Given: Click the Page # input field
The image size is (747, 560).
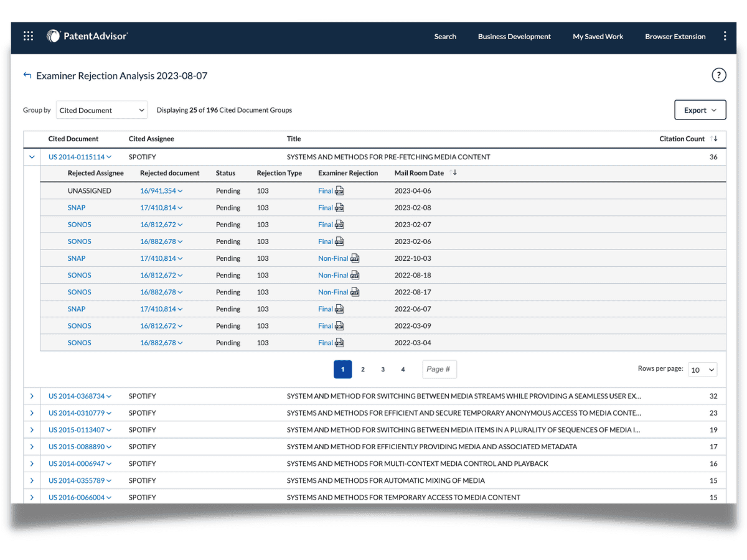Looking at the screenshot, I should (x=439, y=369).
